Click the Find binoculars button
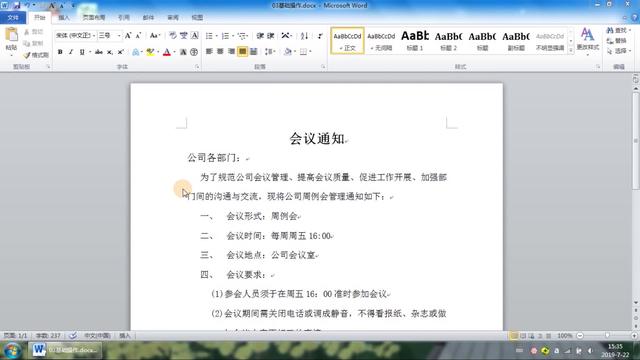This screenshot has height=360, width=640. coord(618,31)
